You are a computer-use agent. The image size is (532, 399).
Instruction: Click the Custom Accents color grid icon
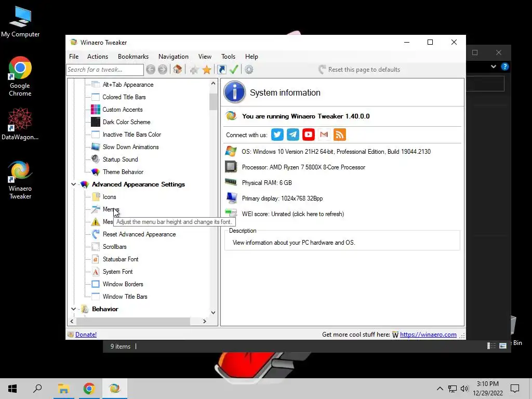click(96, 110)
